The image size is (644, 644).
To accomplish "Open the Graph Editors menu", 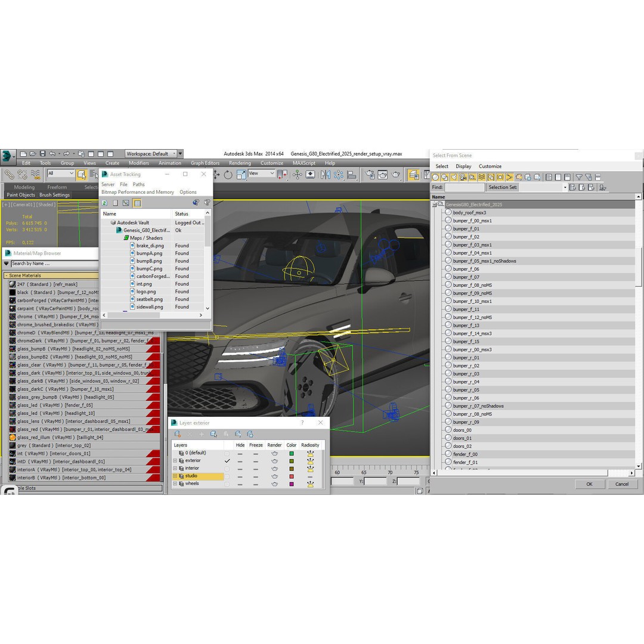I will pyautogui.click(x=205, y=163).
